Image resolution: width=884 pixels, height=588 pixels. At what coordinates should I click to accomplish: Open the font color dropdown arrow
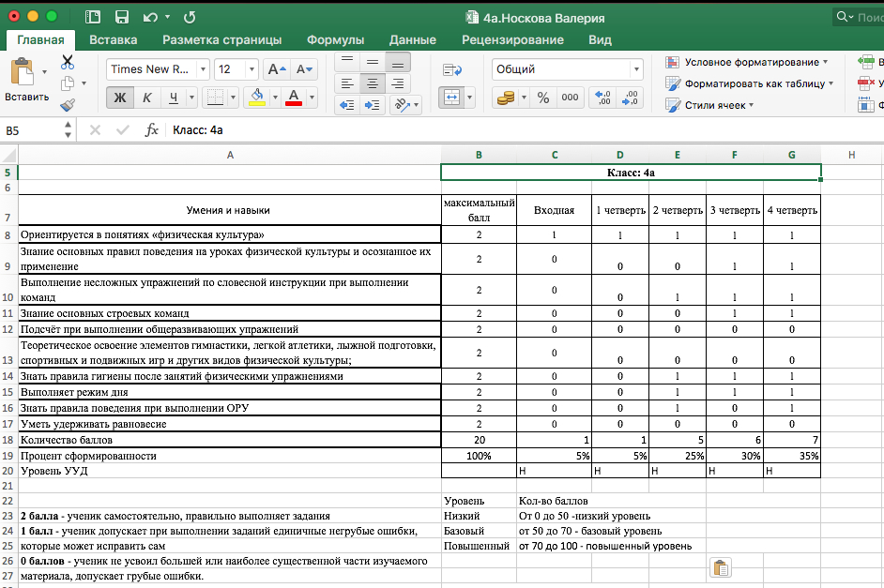coord(312,98)
